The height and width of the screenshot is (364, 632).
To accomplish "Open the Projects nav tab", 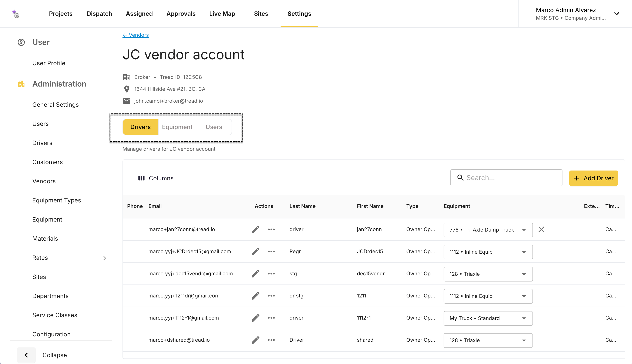I will (x=61, y=14).
